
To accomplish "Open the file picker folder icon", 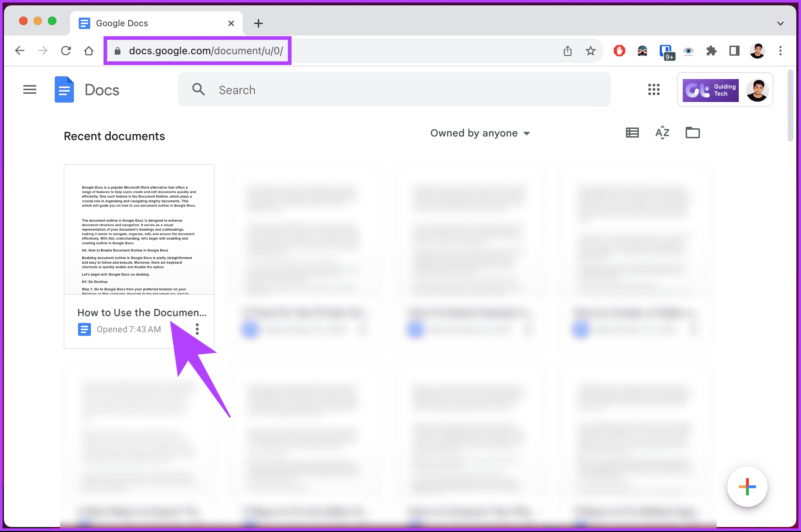I will [x=692, y=133].
